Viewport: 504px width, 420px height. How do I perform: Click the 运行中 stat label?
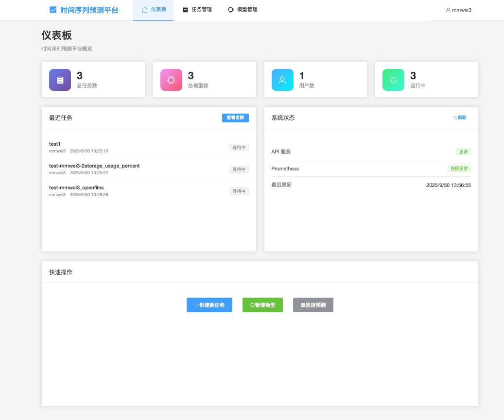[x=418, y=86]
